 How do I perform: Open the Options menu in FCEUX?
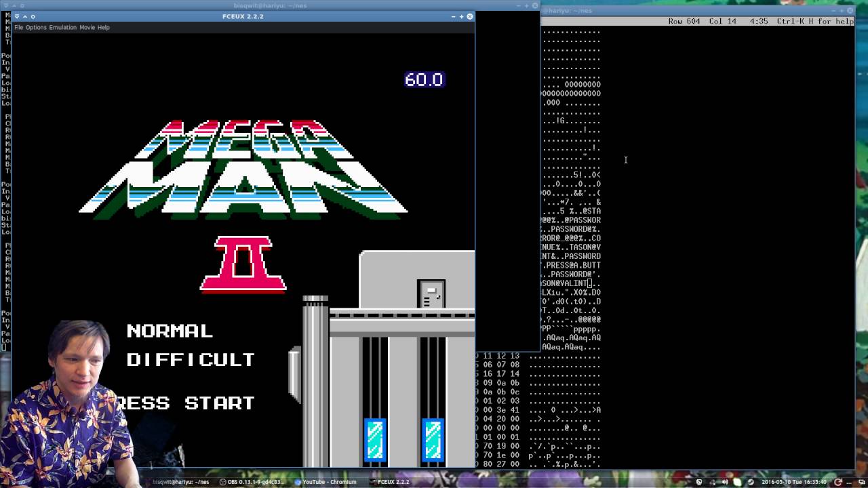(36, 27)
